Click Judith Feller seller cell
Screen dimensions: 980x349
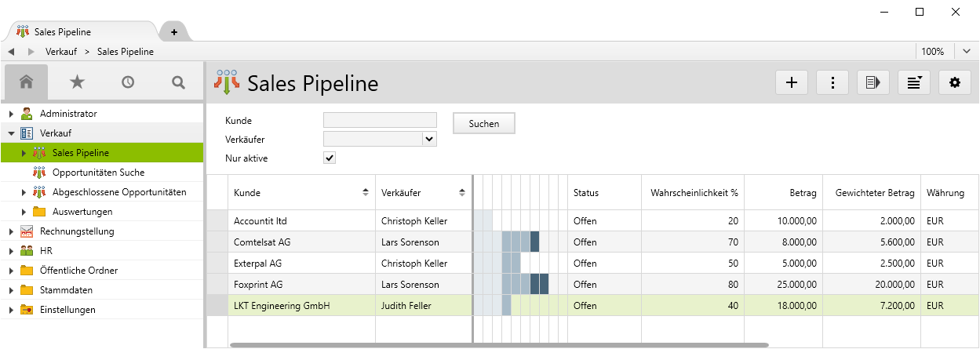(423, 305)
